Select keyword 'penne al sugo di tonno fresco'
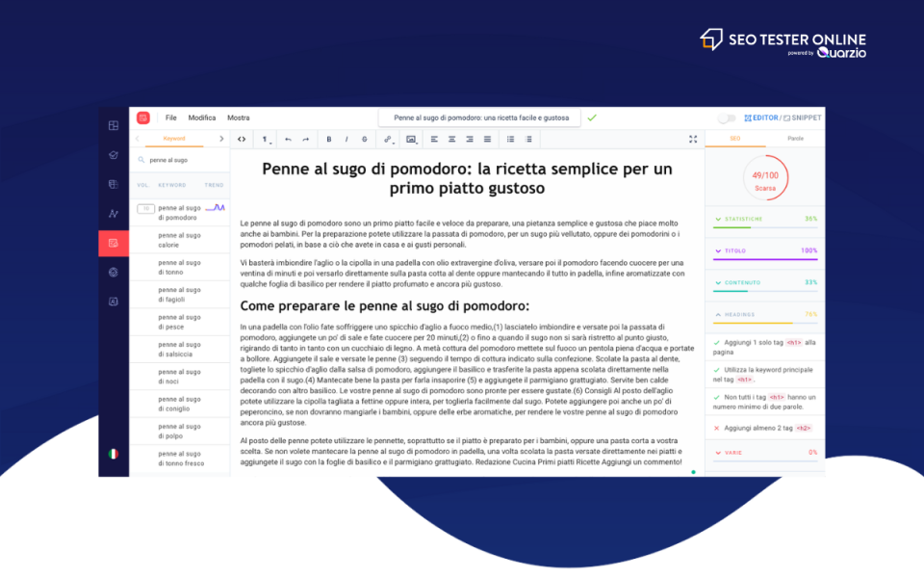Viewport: 924px width, 578px height. point(180,459)
